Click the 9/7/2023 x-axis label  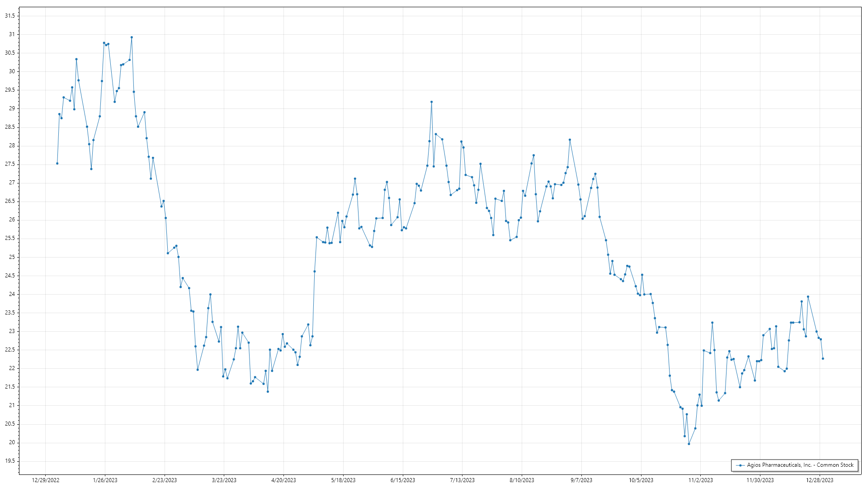click(581, 480)
